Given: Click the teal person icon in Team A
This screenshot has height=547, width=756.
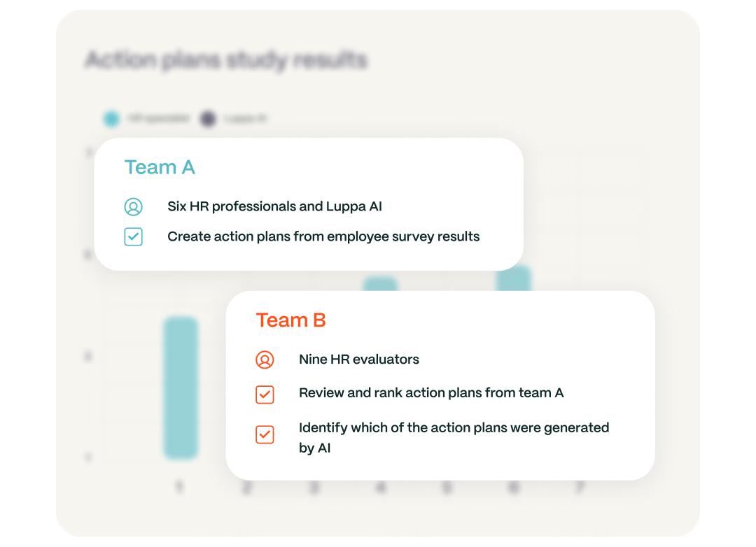Looking at the screenshot, I should pos(133,207).
